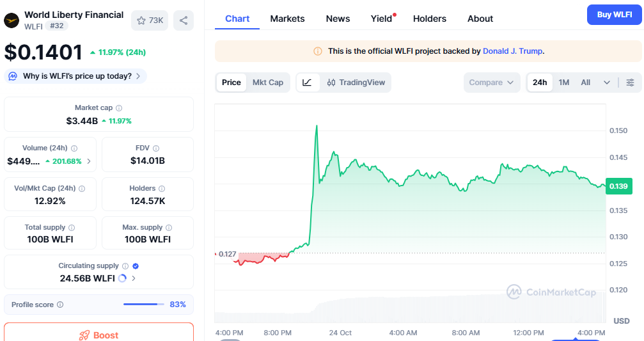Click the Profile score progress bar
This screenshot has height=341, width=644.
click(x=144, y=305)
